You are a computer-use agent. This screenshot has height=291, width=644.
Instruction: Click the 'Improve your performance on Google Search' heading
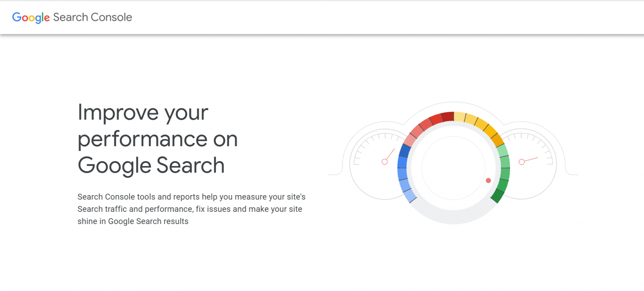pos(158,139)
